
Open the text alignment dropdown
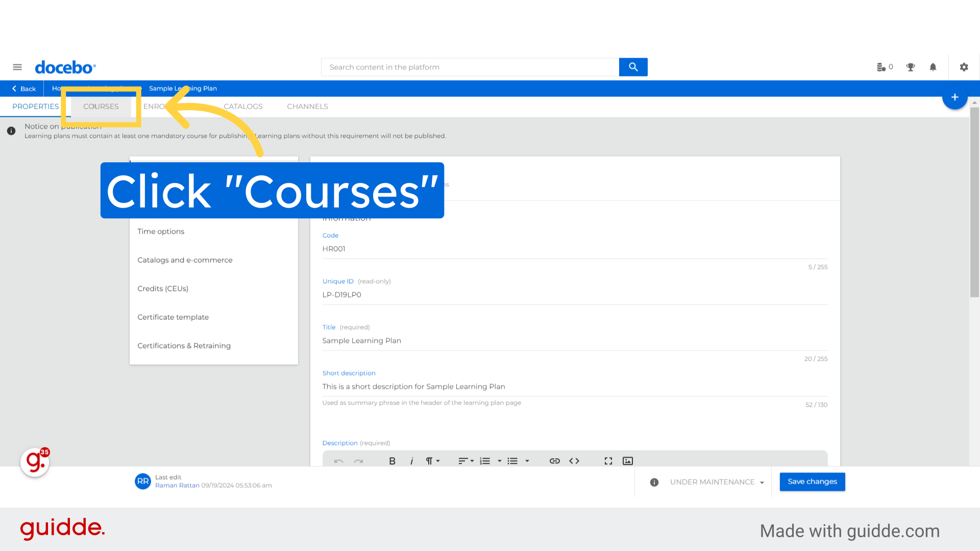coord(465,461)
